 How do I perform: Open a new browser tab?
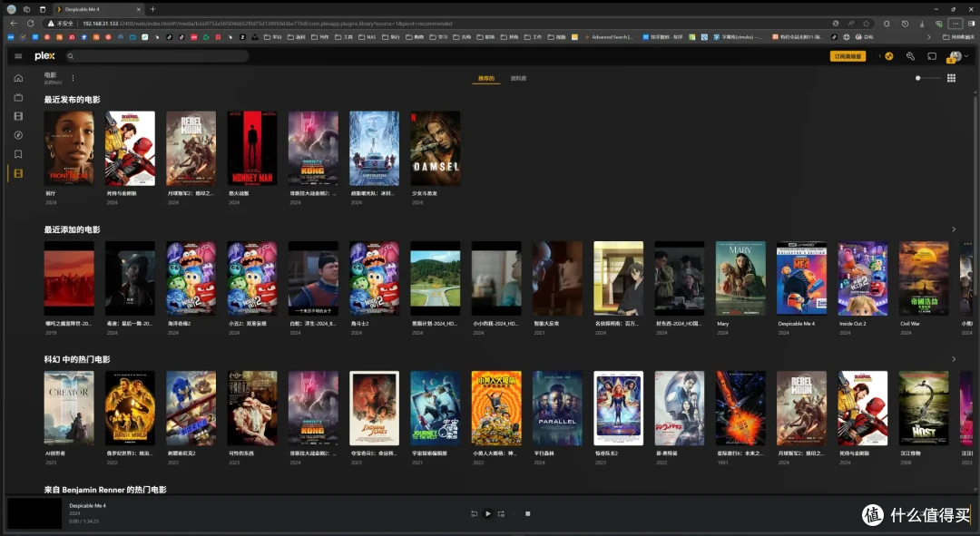click(x=152, y=9)
